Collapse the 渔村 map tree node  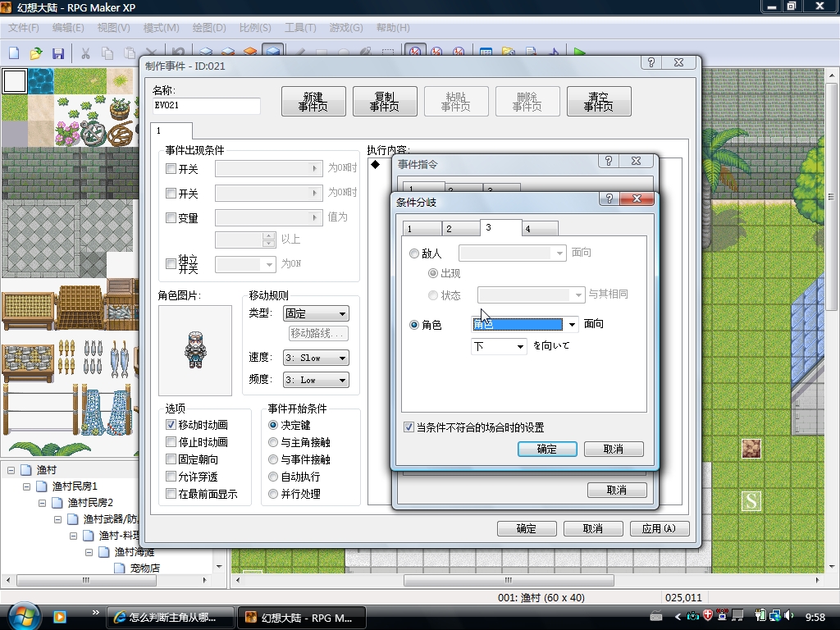tap(11, 470)
